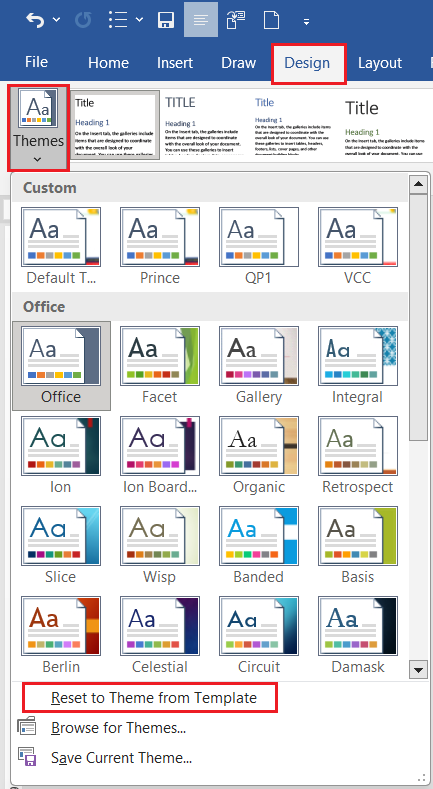433x789 pixels.
Task: Toggle the align left toolbar icon
Action: pos(201,20)
